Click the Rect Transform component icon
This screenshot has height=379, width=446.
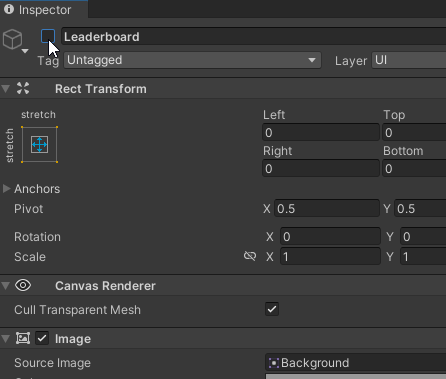click(x=23, y=89)
